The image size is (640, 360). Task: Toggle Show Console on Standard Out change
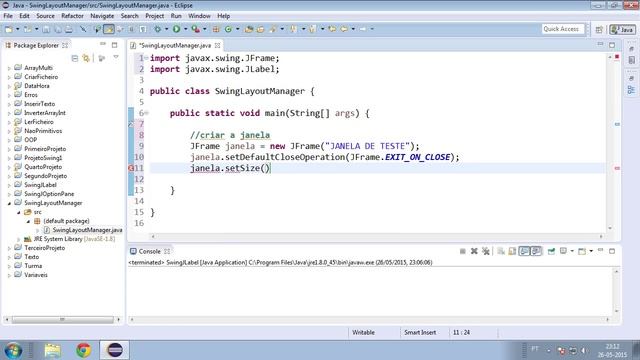[524, 251]
